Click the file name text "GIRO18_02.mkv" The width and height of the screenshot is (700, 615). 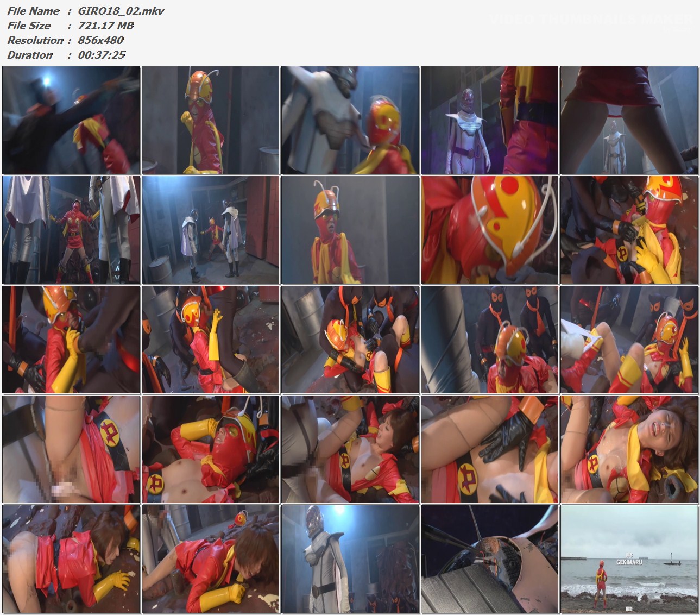click(121, 11)
